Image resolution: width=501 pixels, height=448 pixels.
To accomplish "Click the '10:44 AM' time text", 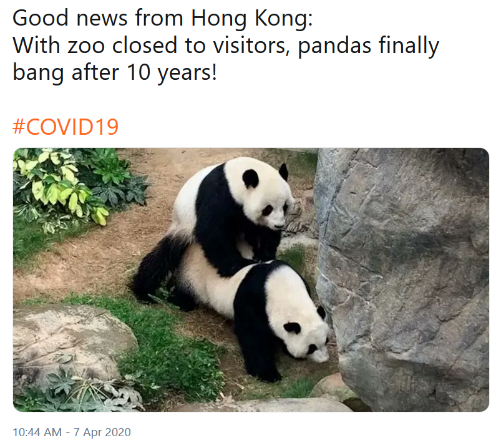I will coord(37,432).
